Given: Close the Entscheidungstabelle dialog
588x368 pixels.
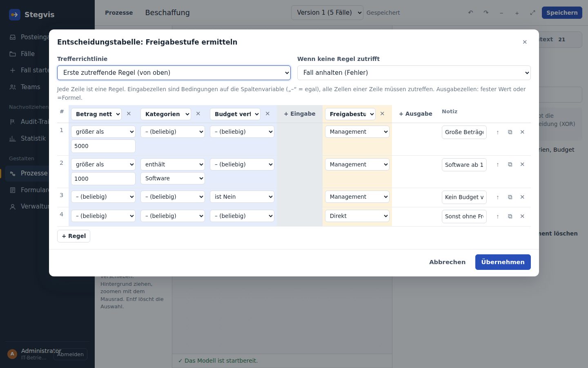Looking at the screenshot, I should pos(525,42).
